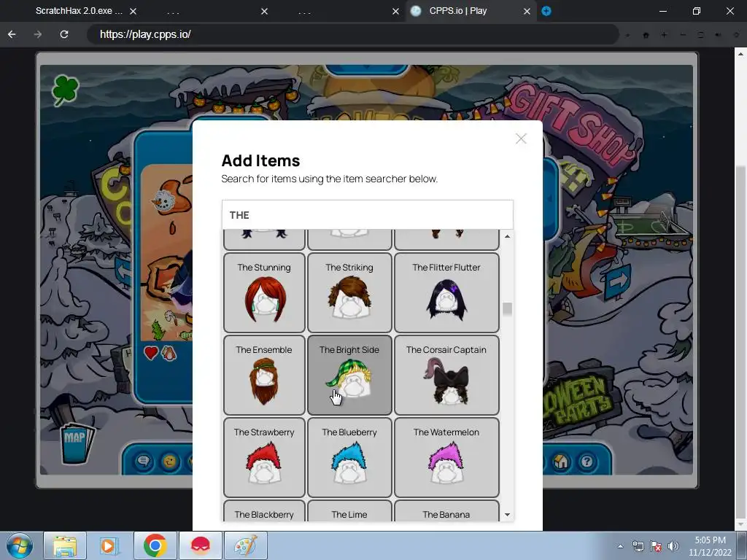Screen dimensions: 747x560
Task: Click the page scrollbar down arrow
Action: click(x=741, y=524)
